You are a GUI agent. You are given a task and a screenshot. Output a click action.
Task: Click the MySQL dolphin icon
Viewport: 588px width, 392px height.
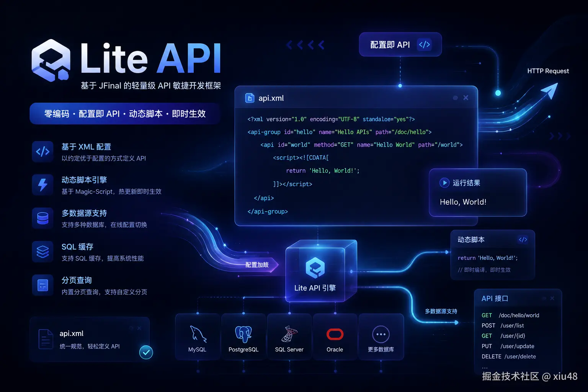coord(198,334)
